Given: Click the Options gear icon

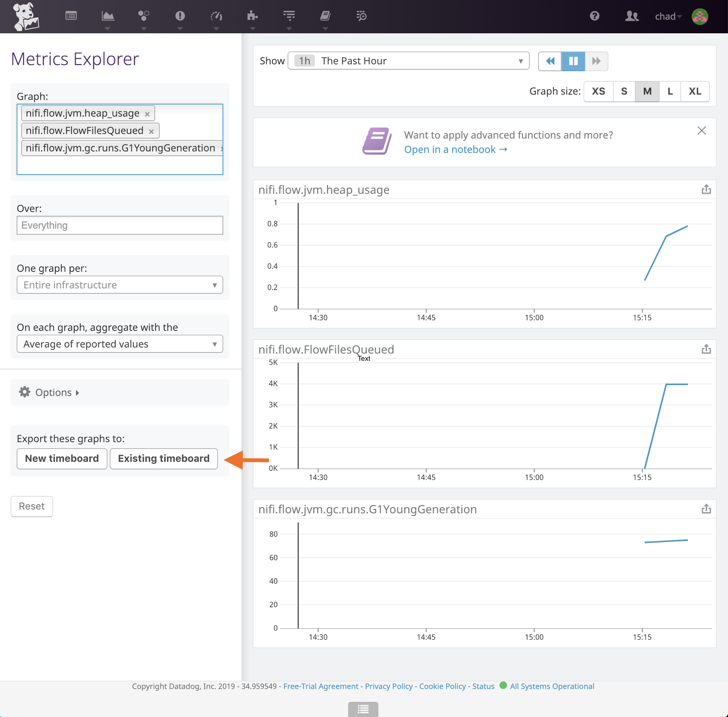Looking at the screenshot, I should pyautogui.click(x=25, y=392).
